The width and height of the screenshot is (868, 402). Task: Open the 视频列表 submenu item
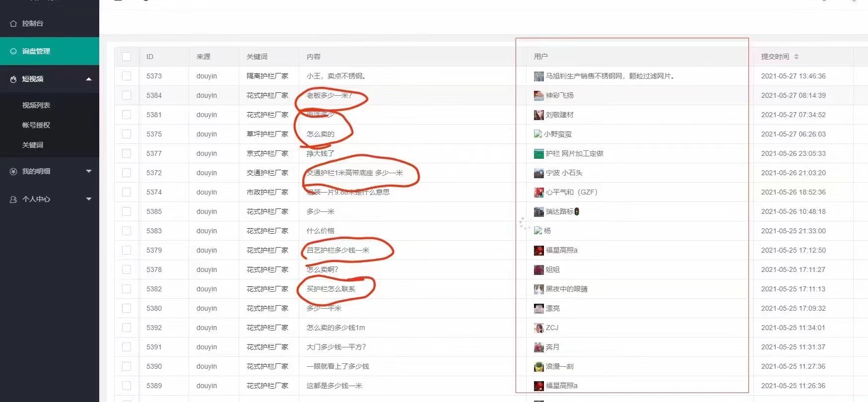(36, 105)
